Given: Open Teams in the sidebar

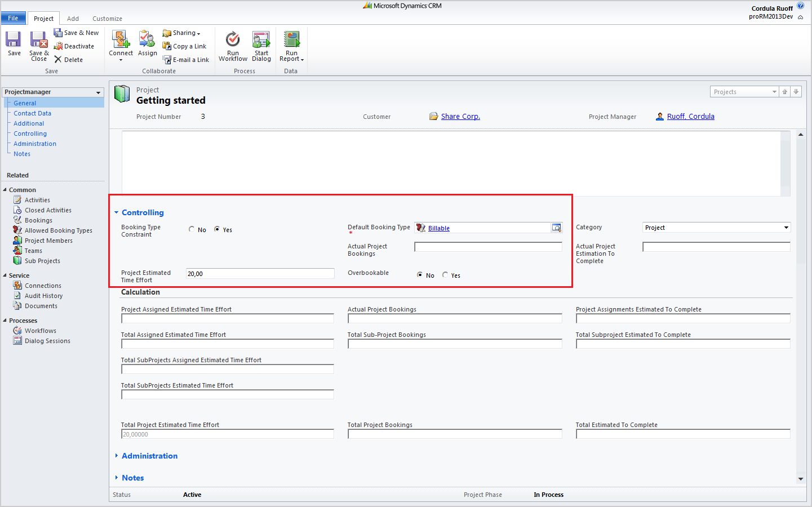Looking at the screenshot, I should tap(33, 251).
